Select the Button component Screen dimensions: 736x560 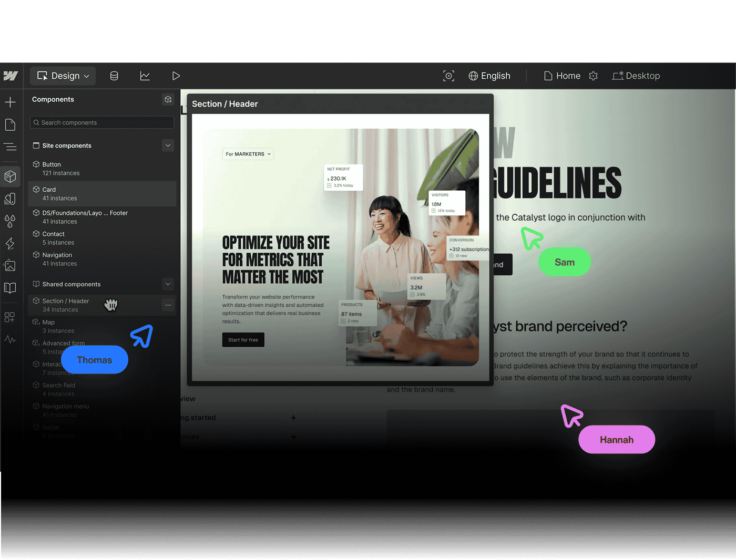[102, 169]
